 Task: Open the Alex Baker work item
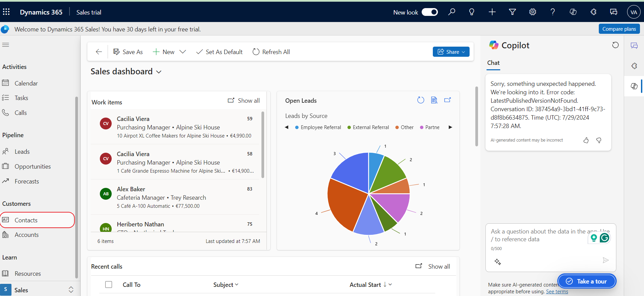pos(175,197)
